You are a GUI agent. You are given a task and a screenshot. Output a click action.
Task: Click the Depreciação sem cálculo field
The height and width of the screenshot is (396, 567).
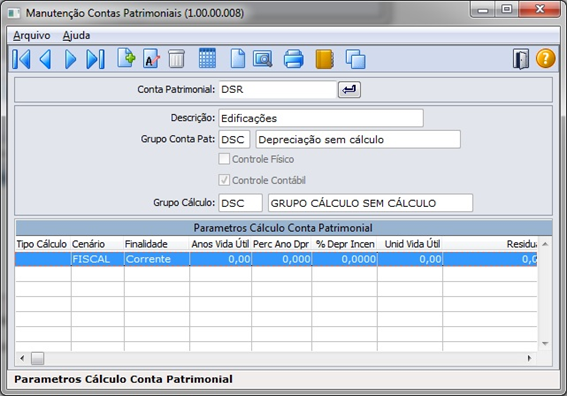[358, 140]
